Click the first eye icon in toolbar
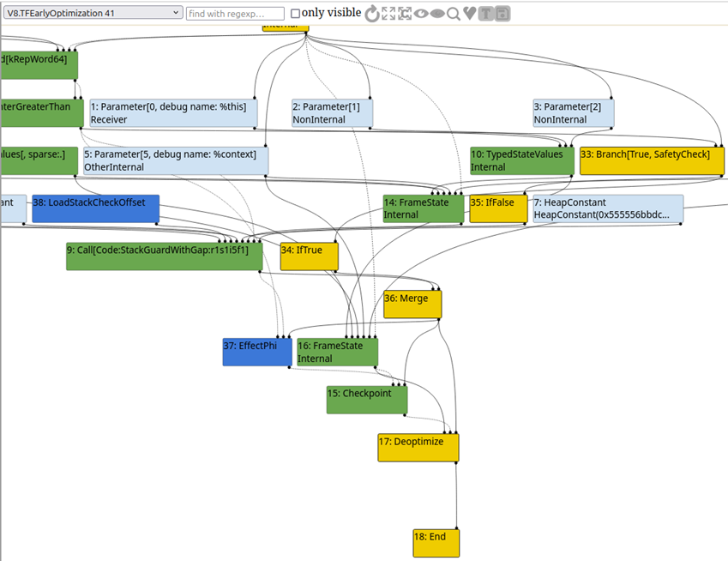 click(x=421, y=14)
